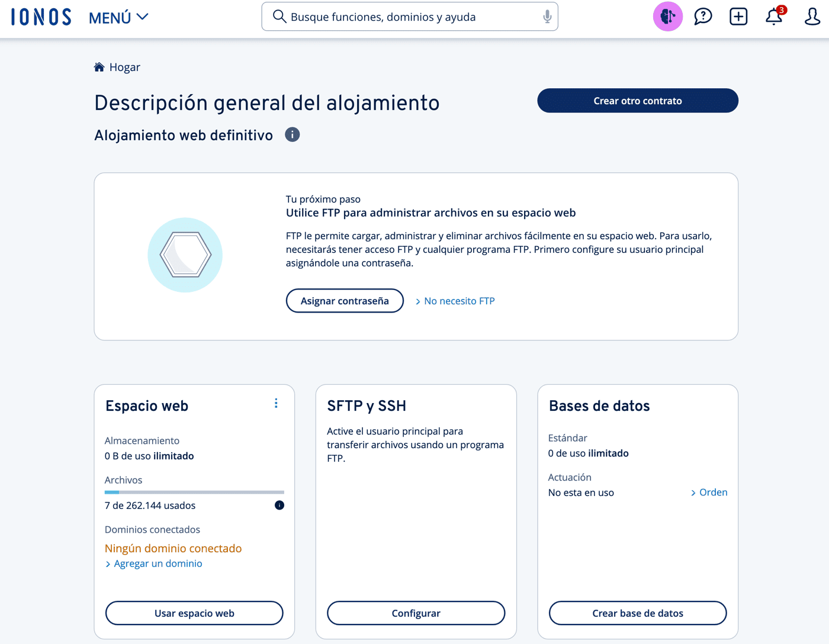Open the MENÚ dropdown
Image resolution: width=829 pixels, height=644 pixels.
click(118, 18)
